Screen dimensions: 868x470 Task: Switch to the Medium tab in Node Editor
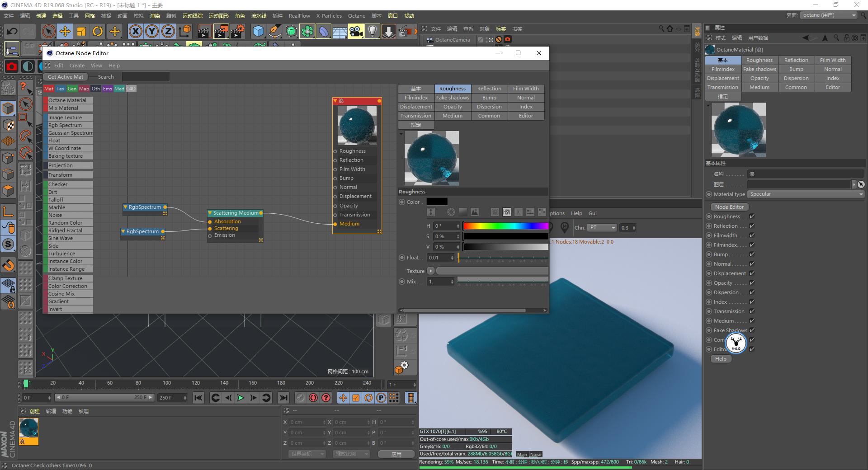click(x=452, y=116)
